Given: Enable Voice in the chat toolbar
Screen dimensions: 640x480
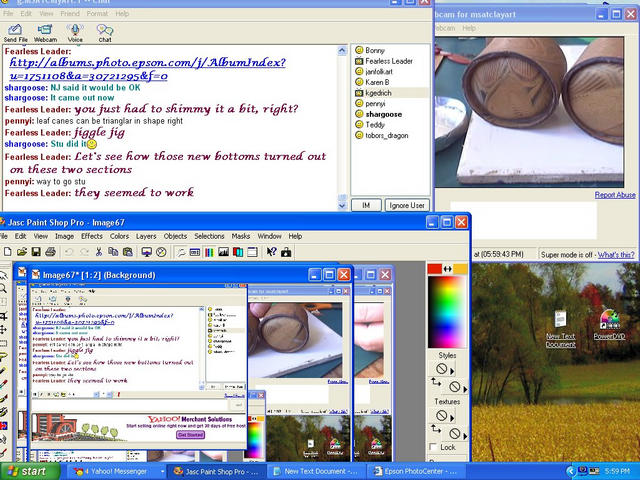Looking at the screenshot, I should click(75, 33).
